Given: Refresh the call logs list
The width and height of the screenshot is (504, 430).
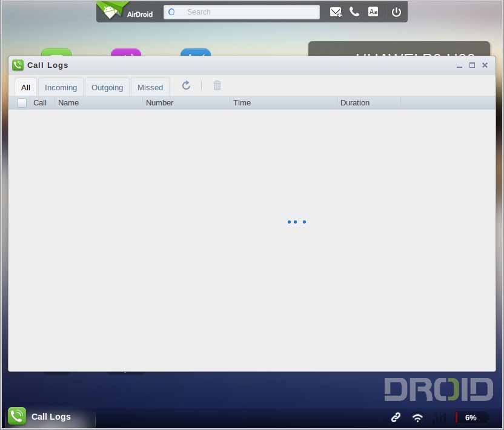Looking at the screenshot, I should coord(186,86).
